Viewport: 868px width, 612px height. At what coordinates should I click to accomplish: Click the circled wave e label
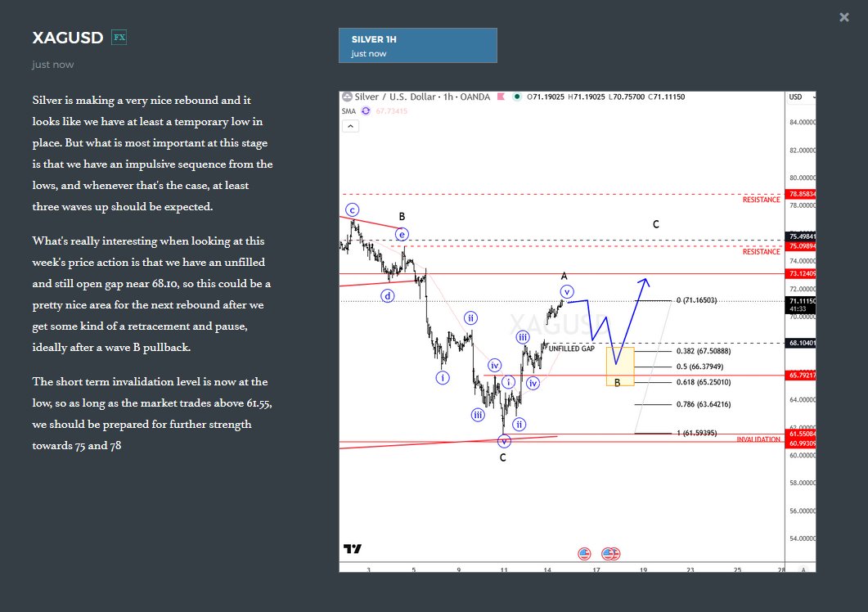(x=402, y=234)
